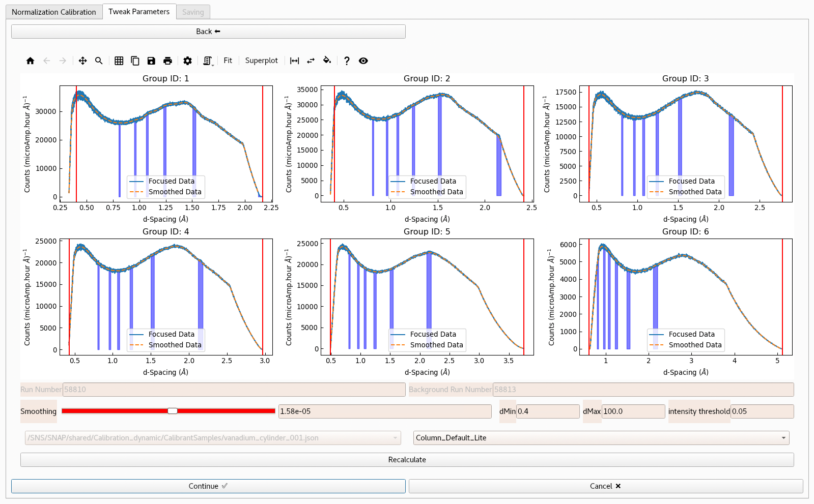Click the home reset view icon
This screenshot has width=814, height=504.
tap(30, 61)
